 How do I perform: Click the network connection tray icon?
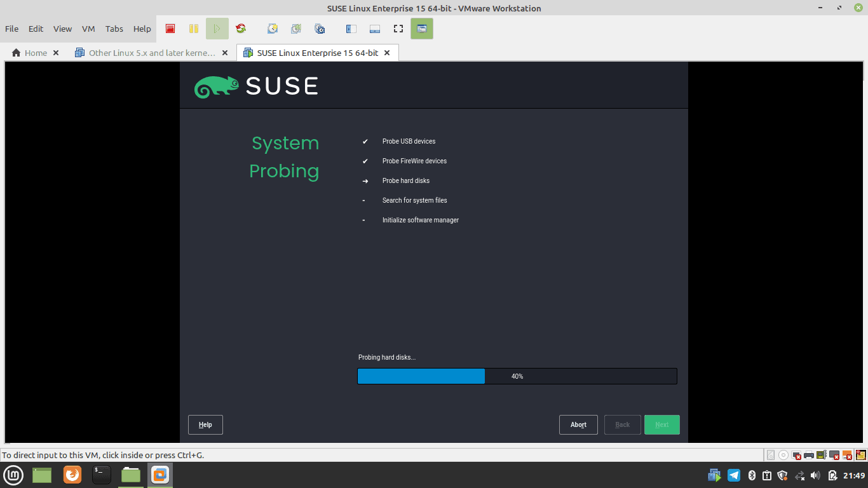coord(799,475)
